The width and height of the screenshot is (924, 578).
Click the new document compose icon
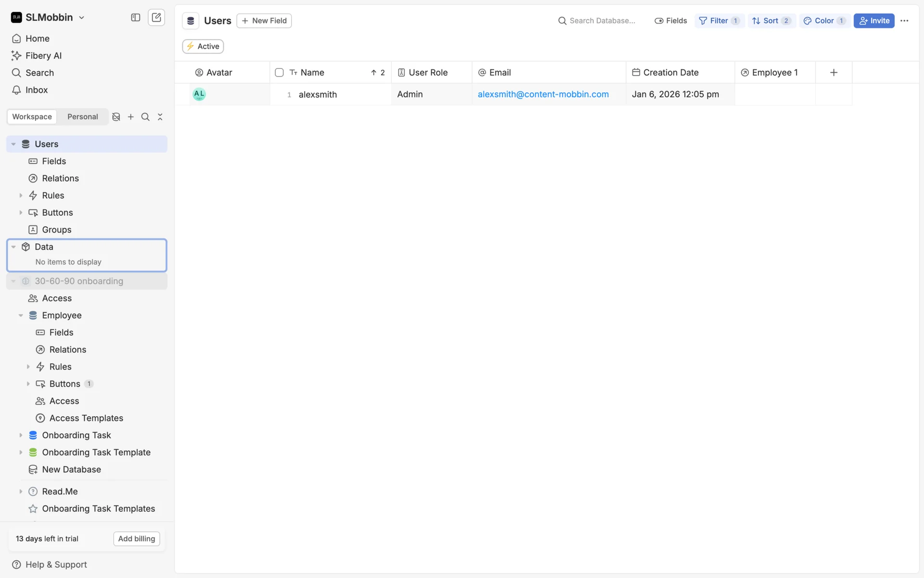156,17
